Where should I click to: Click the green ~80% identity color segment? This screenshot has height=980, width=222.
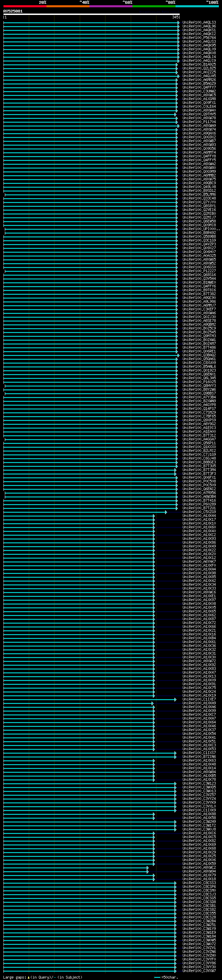(154, 6)
